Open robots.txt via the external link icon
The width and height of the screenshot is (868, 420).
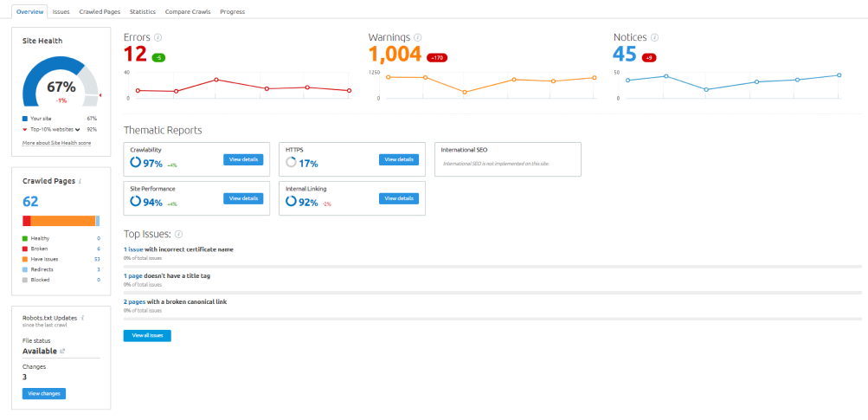(x=61, y=351)
